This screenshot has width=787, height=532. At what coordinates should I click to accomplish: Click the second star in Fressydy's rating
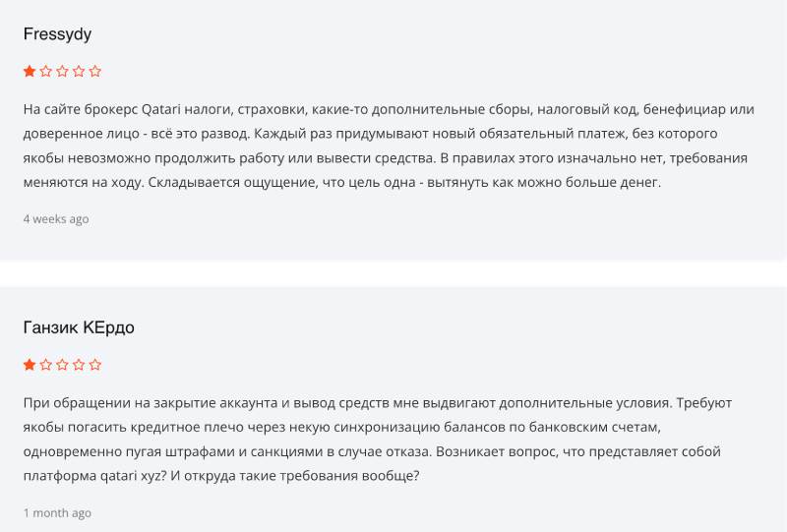pyautogui.click(x=46, y=71)
